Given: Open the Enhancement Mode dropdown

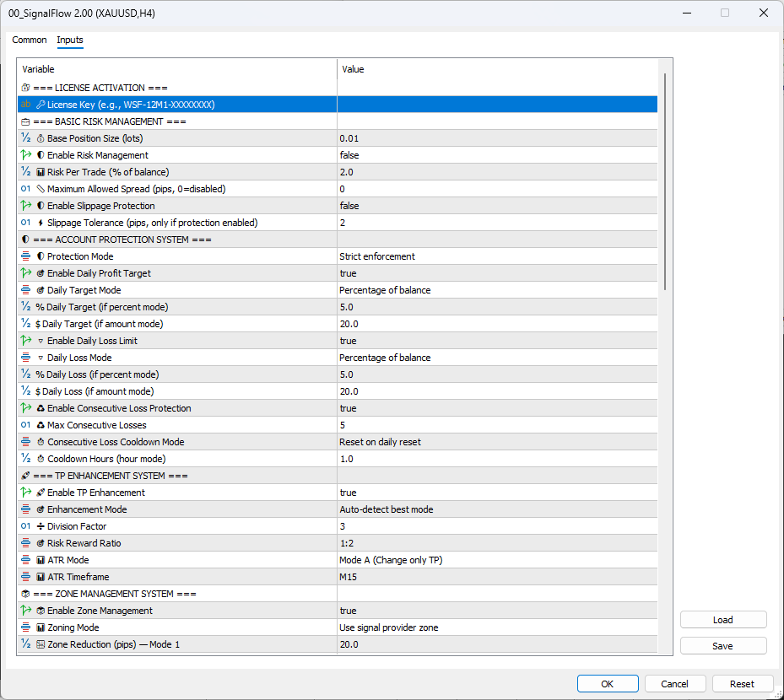Looking at the screenshot, I should click(498, 509).
